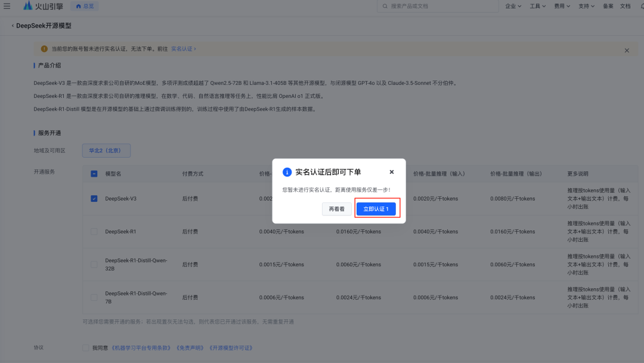644x363 pixels.
Task: Go back from DeepSeek开源模型 page
Action: [x=13, y=26]
